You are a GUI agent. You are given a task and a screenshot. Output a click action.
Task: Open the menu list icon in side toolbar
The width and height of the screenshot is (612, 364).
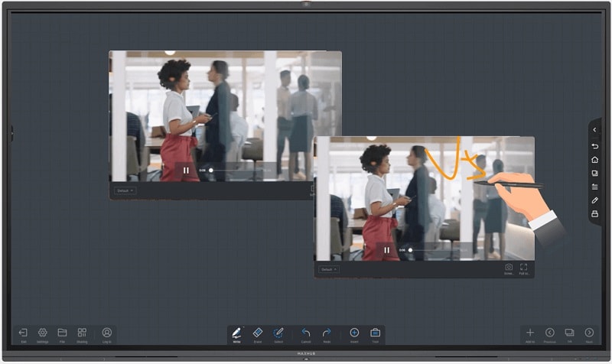(595, 187)
